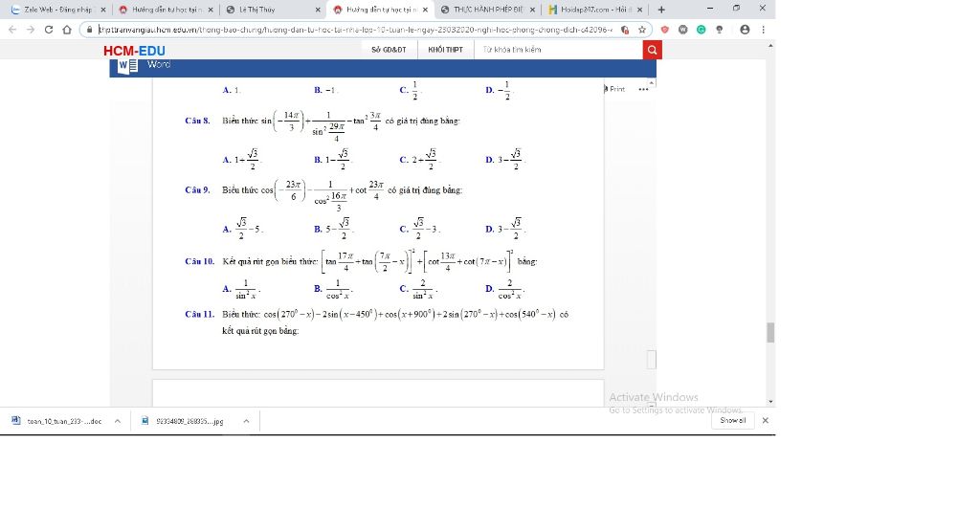Viewport: 980px width, 531px height.
Task: Expand options for the doc download
Action: [118, 421]
